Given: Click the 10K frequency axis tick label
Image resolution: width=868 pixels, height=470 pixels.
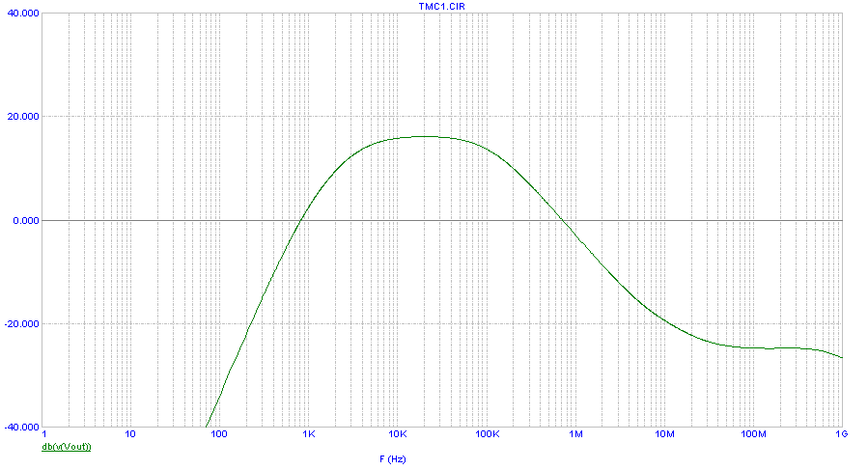Looking at the screenshot, I should pyautogui.click(x=398, y=434).
